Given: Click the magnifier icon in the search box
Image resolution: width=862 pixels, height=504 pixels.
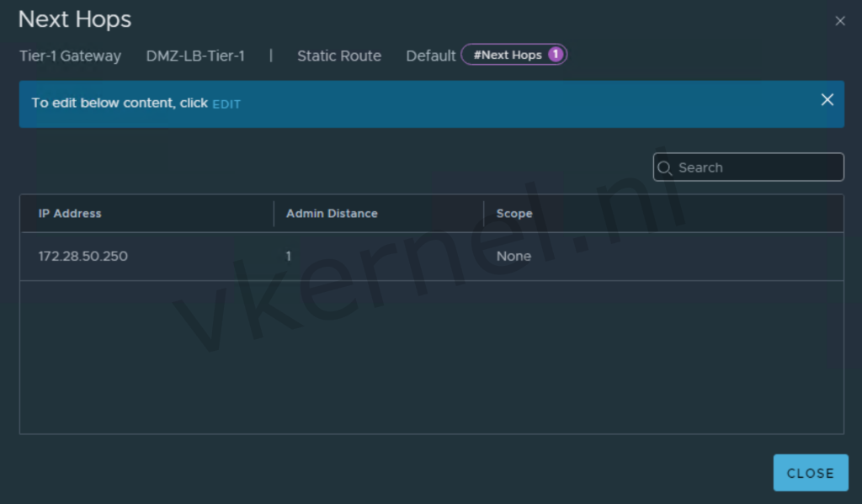Looking at the screenshot, I should [x=665, y=167].
